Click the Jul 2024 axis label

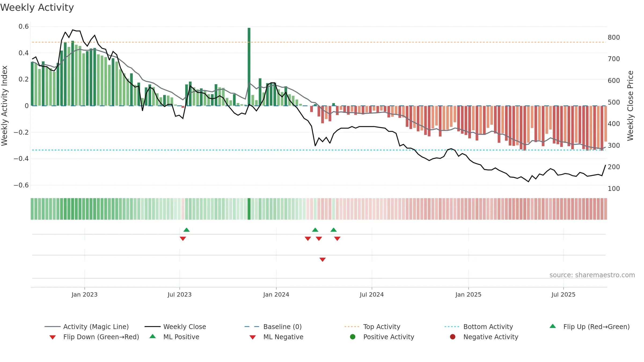coord(372,295)
